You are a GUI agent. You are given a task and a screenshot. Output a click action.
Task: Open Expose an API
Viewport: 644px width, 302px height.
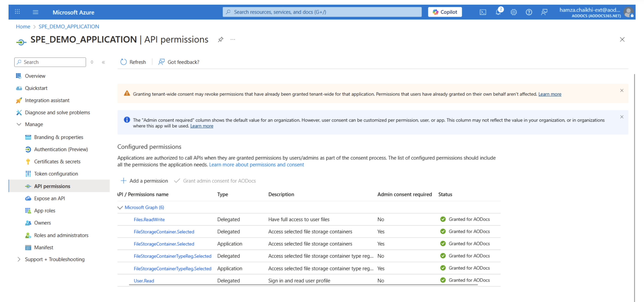pyautogui.click(x=50, y=198)
